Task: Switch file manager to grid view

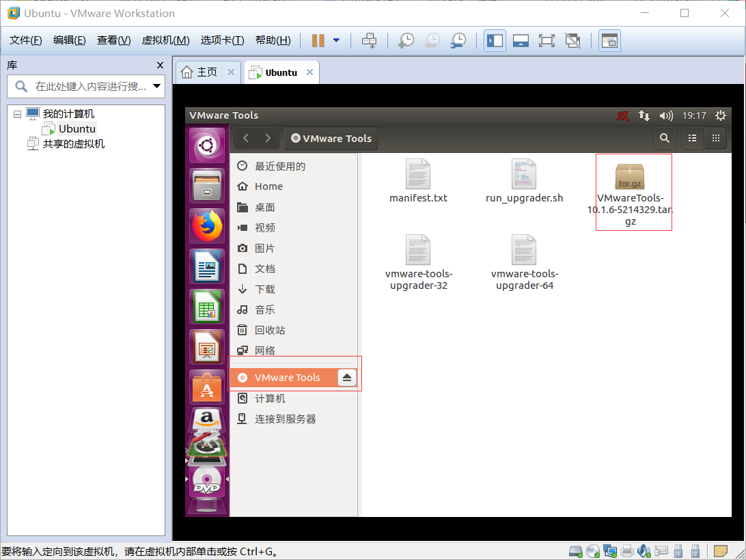Action: [x=715, y=139]
